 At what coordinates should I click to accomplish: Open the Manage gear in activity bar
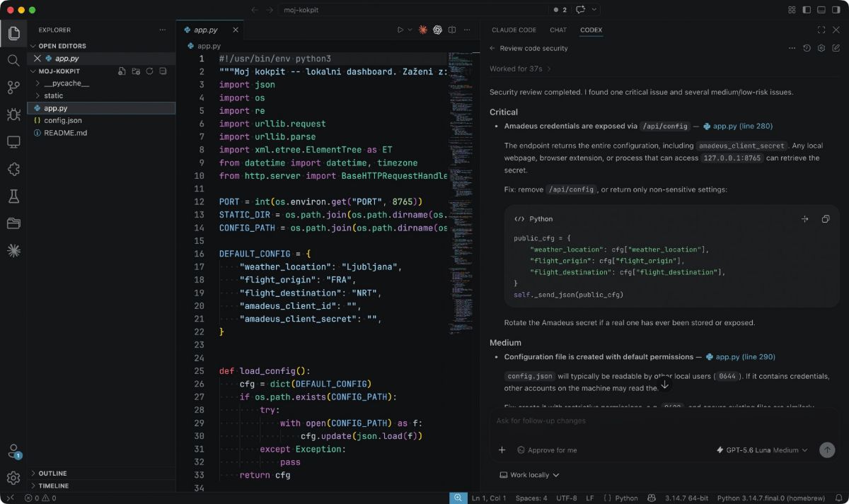click(x=13, y=479)
